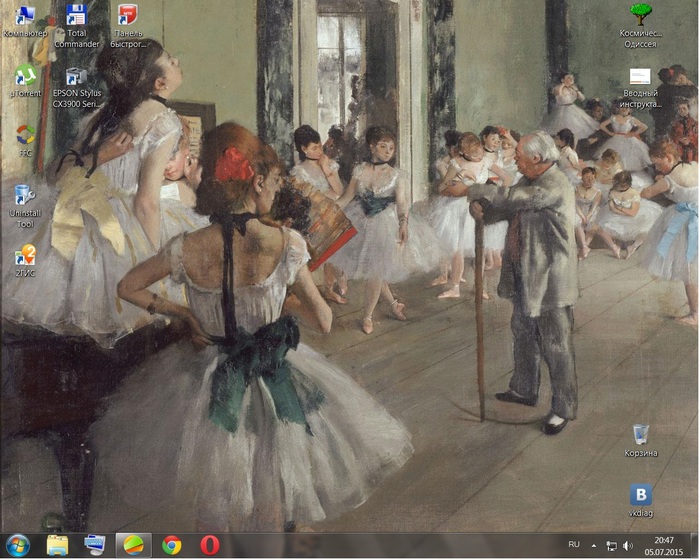Click the Show desktop strip
Image resolution: width=700 pixels, height=560 pixels.
click(695, 546)
